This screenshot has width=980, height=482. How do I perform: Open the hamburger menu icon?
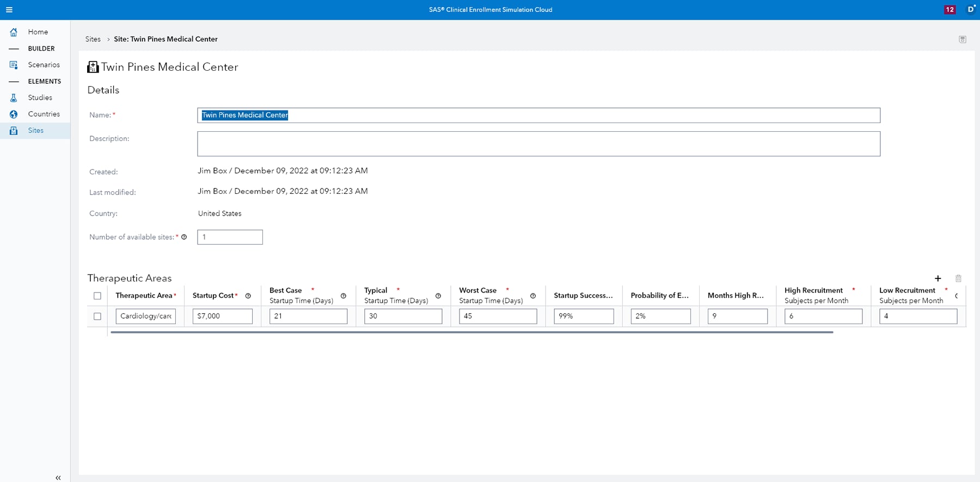point(9,10)
